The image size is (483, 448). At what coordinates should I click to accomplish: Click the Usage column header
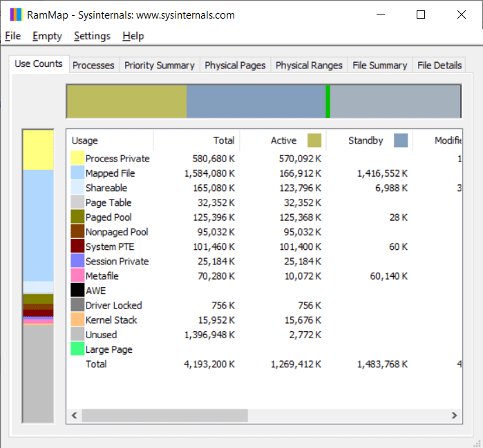(110, 140)
